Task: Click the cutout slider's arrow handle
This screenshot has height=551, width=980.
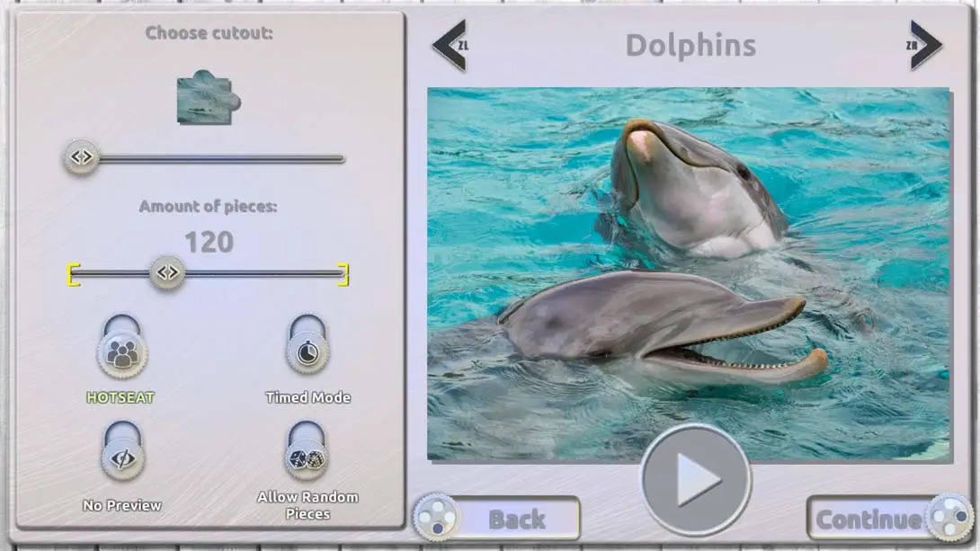Action: [80, 158]
